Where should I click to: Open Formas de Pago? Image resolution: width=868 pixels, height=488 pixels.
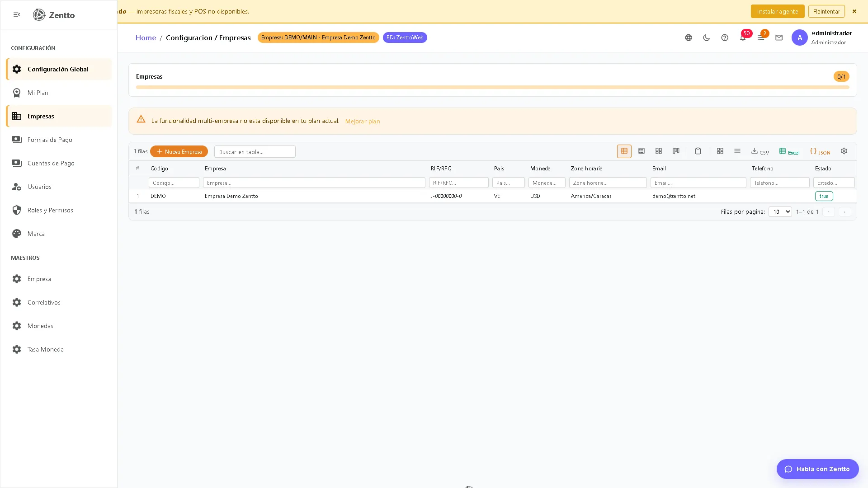tap(59, 140)
